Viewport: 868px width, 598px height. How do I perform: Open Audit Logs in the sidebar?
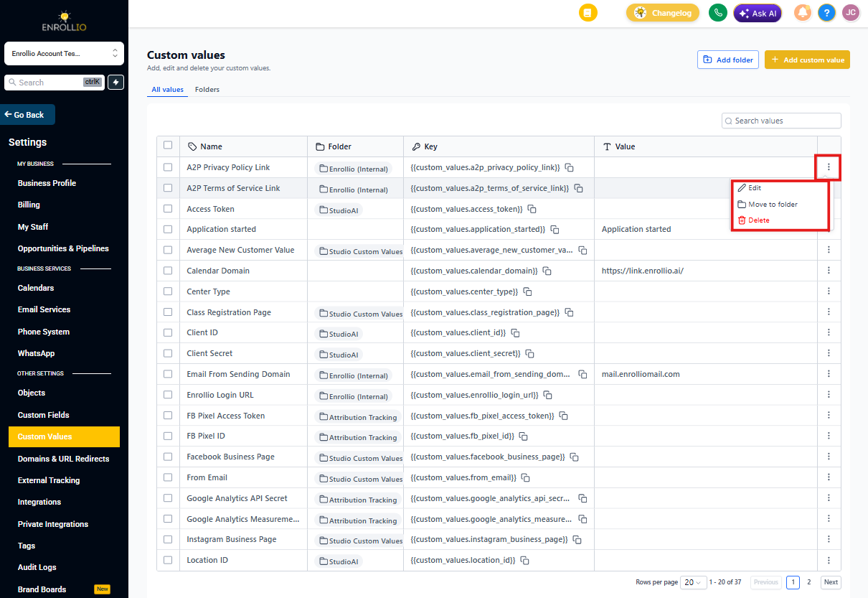(x=37, y=567)
